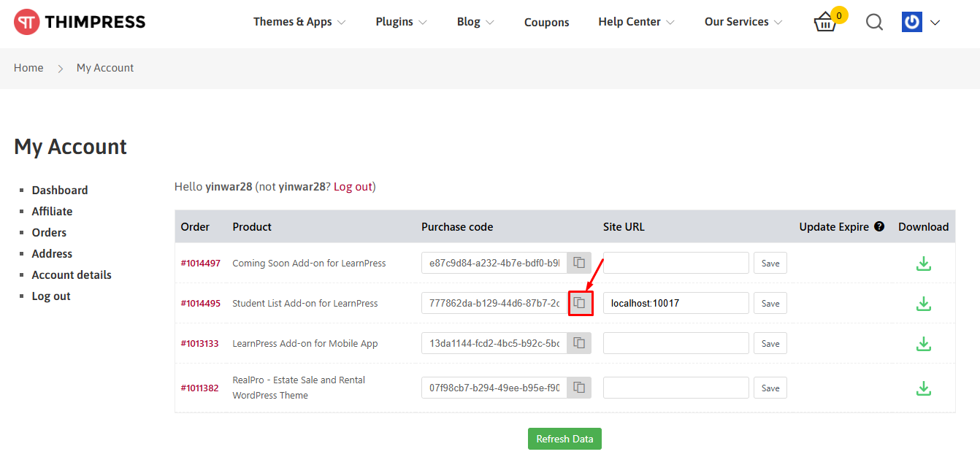Click My Account breadcrumb text
Image resolution: width=980 pixels, height=457 pixels.
pos(105,68)
